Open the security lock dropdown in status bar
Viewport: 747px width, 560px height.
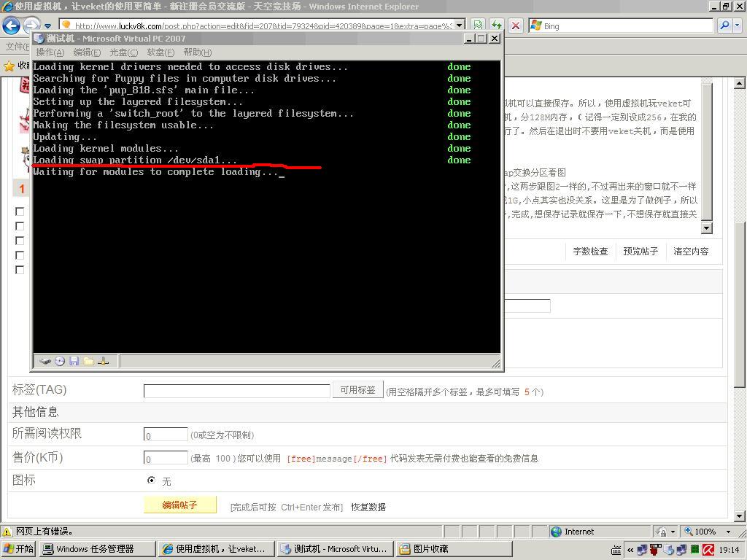point(673,532)
